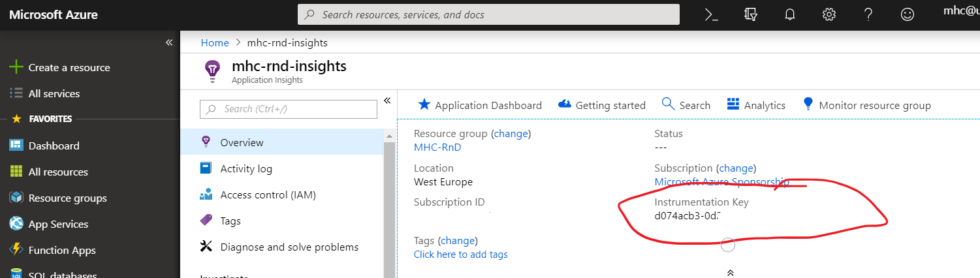Click the All services list icon
This screenshot has width=980, height=278.
pos(16,93)
